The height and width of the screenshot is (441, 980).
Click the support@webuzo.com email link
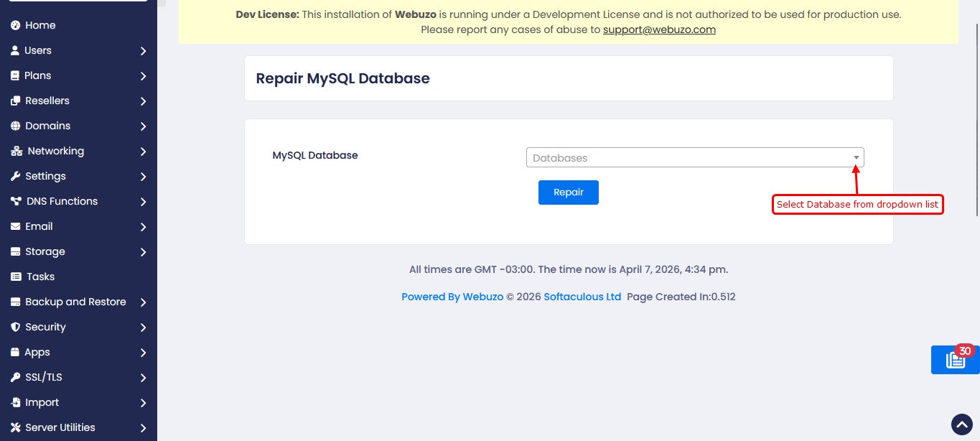[659, 29]
